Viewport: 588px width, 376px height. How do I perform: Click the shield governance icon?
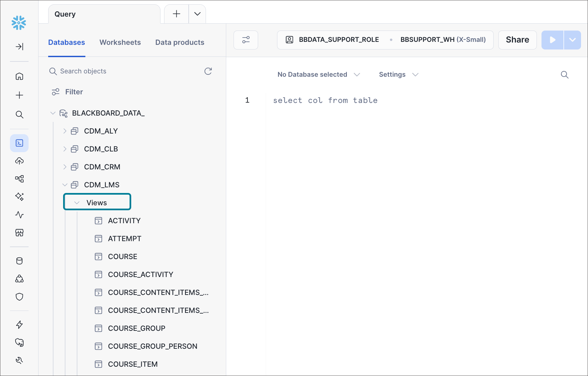[x=19, y=297]
